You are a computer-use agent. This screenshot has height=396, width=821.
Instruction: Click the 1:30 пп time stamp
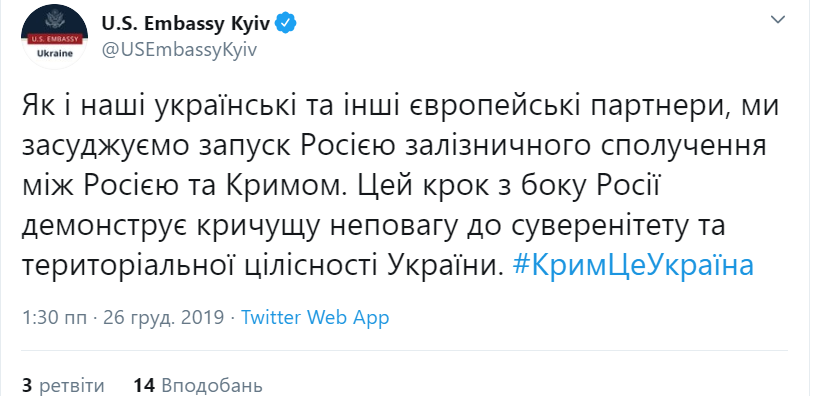[x=54, y=317]
